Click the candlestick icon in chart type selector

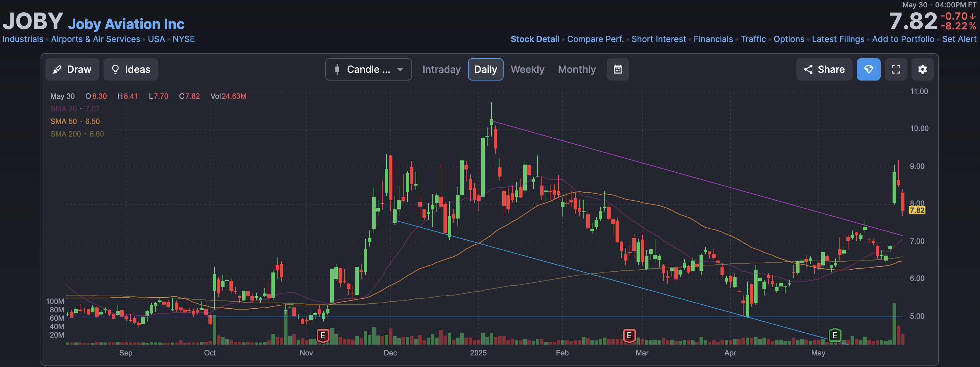pyautogui.click(x=337, y=69)
